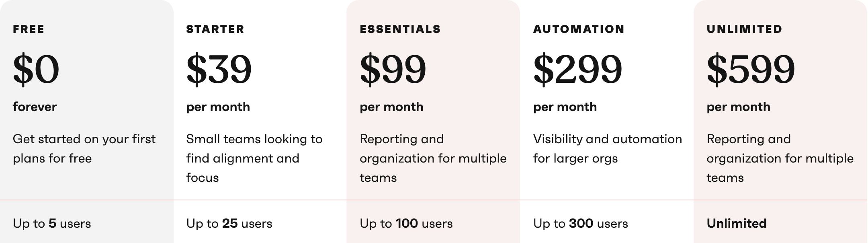Select the AUTOMATION plan heading

coord(579,29)
